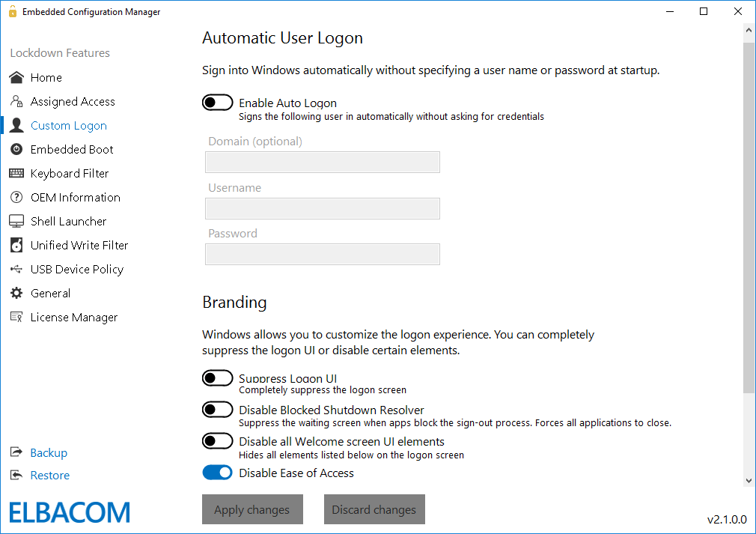
Task: Open the License Manager
Action: [74, 317]
